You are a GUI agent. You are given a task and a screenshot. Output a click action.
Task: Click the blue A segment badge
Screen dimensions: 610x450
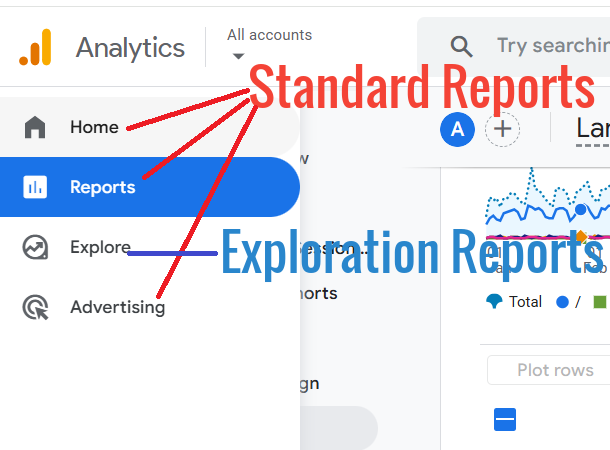click(457, 129)
